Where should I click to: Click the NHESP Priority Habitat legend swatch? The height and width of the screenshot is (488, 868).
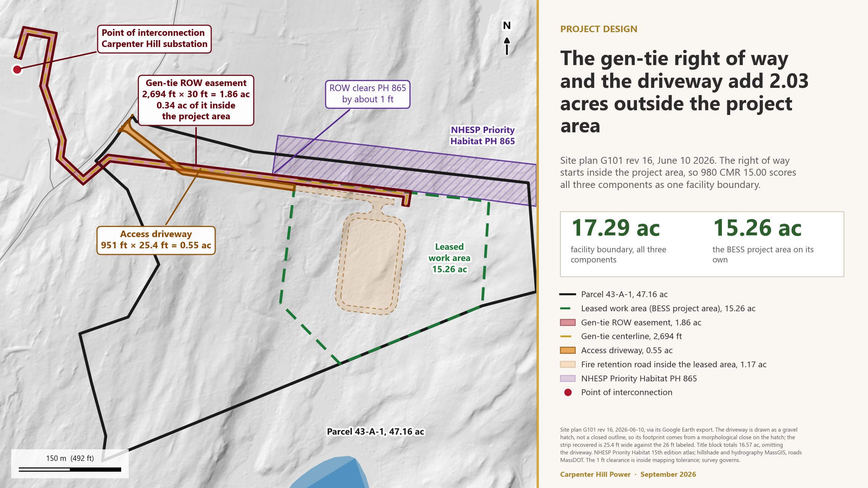567,378
